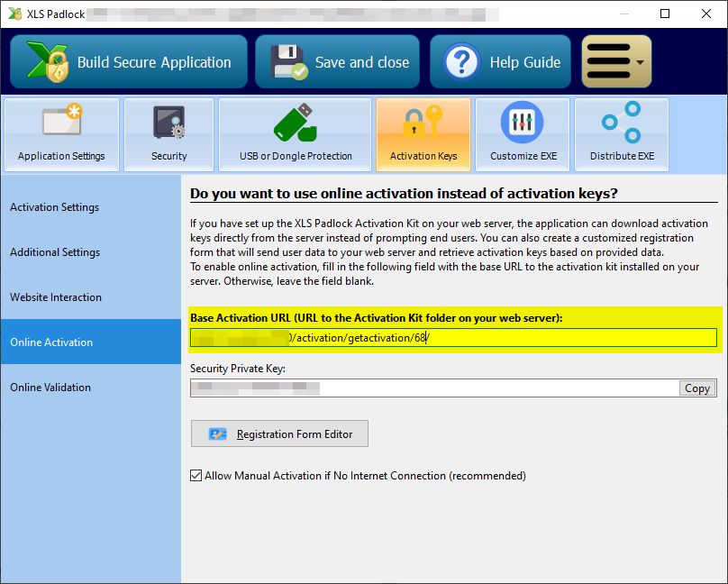Image resolution: width=728 pixels, height=584 pixels.
Task: Click the padlock and key icon
Action: pyautogui.click(x=423, y=122)
